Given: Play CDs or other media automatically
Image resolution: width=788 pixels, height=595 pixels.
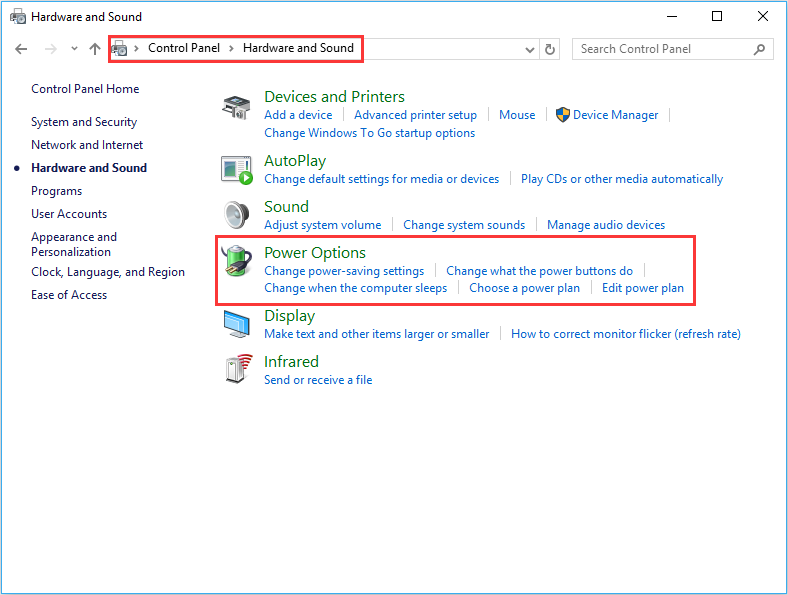Looking at the screenshot, I should [x=622, y=179].
